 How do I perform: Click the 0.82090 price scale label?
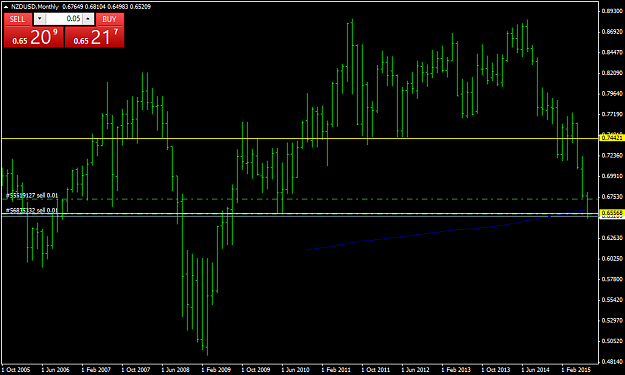[612, 73]
